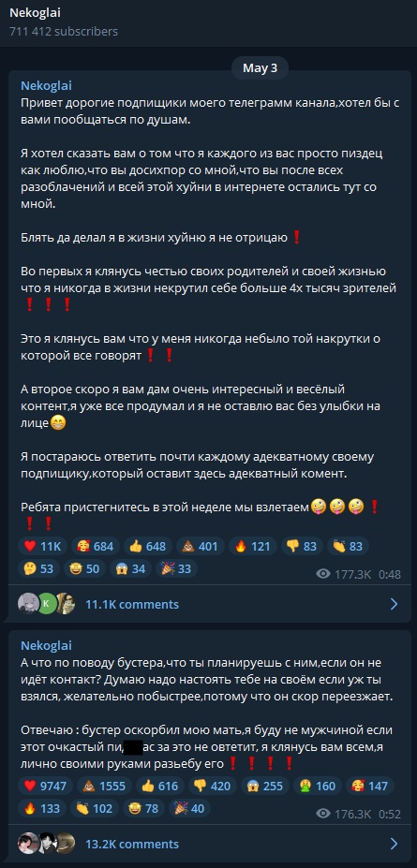Expand comments arrow beside 13.2K comments
Image resolution: width=417 pixels, height=868 pixels.
pos(394,844)
